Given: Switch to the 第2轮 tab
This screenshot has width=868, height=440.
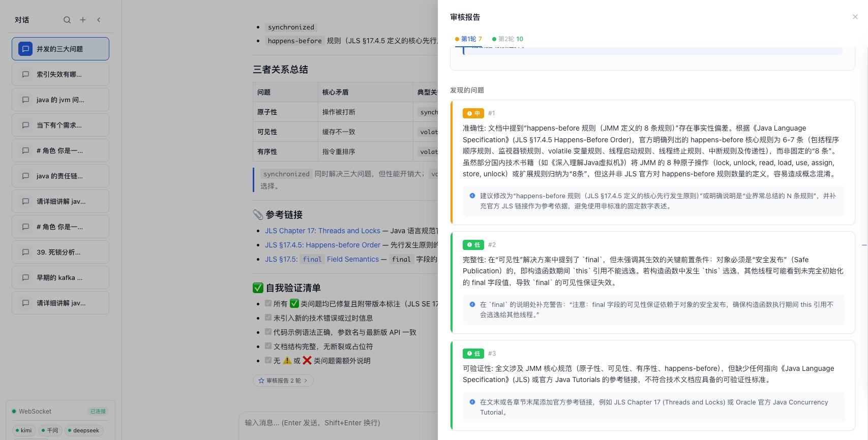Looking at the screenshot, I should point(507,39).
